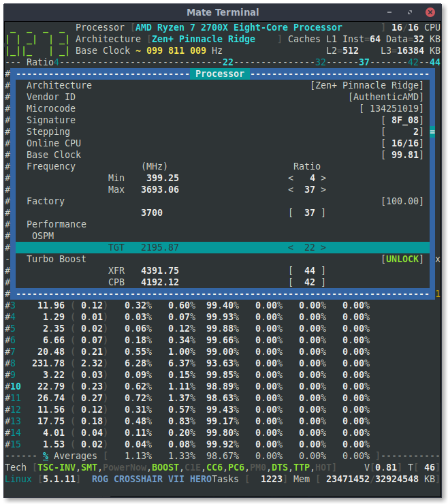
Task: Click ratio marker 22 on Ratio ruler
Action: pyautogui.click(x=228, y=62)
